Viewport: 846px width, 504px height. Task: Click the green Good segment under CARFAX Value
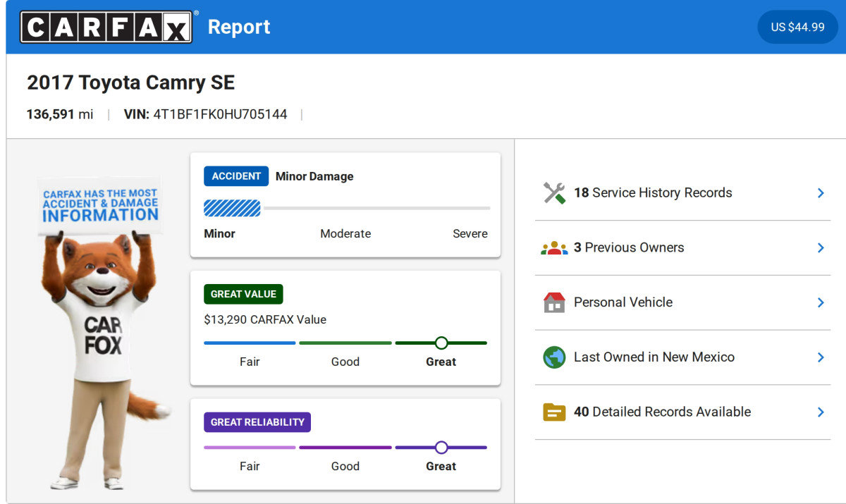tap(345, 343)
